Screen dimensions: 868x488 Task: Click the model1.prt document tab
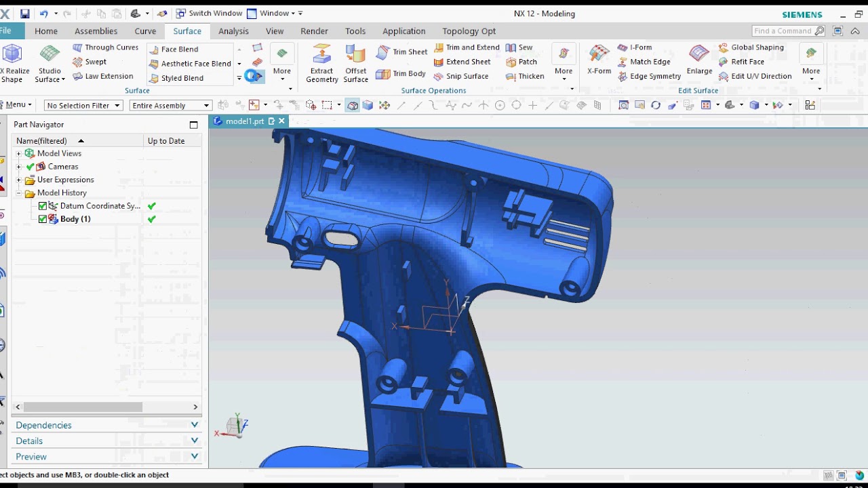[x=244, y=121]
